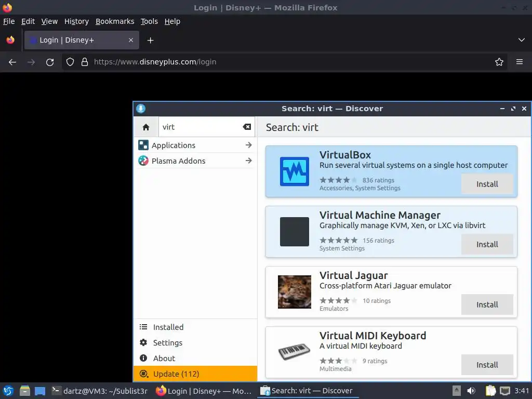Click the Virtual Machine Manager icon

[294, 232]
